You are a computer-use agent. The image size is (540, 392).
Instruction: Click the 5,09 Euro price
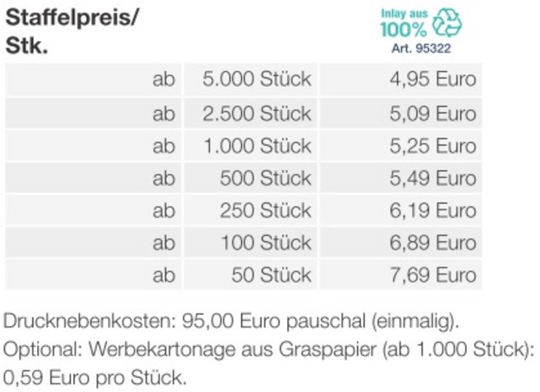tap(433, 113)
